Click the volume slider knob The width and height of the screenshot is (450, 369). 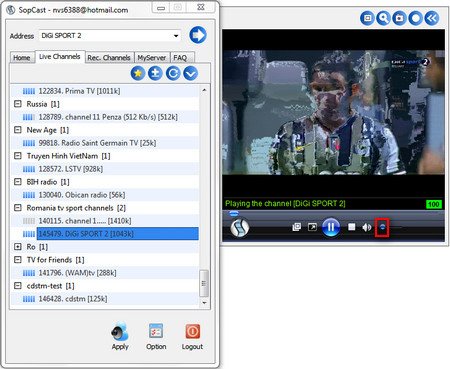(x=382, y=227)
